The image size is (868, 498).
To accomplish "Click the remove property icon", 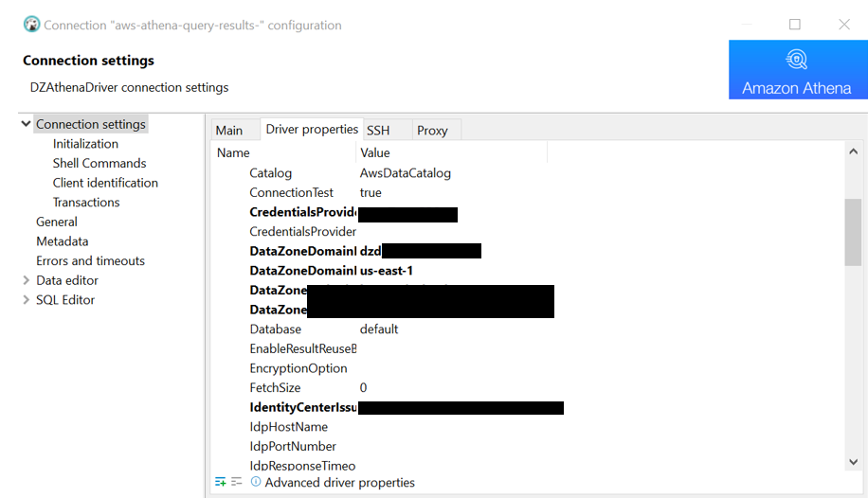I will click(x=237, y=482).
